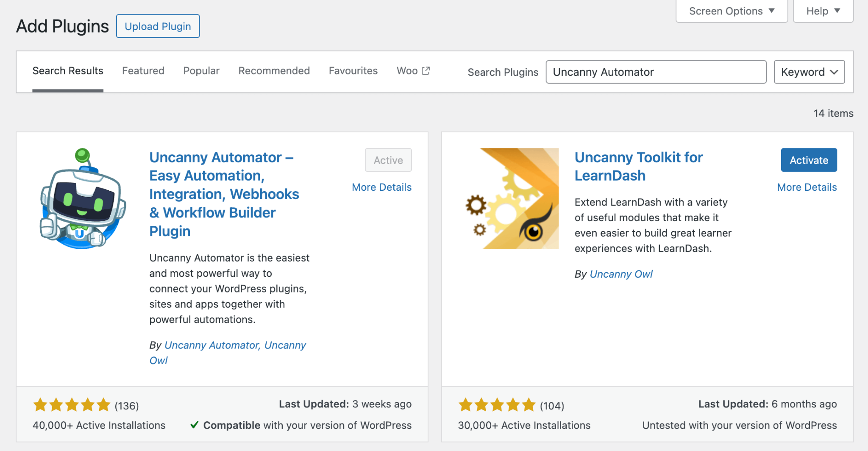This screenshot has width=868, height=451.
Task: Open the Recommended plugins tab
Action: [x=274, y=71]
